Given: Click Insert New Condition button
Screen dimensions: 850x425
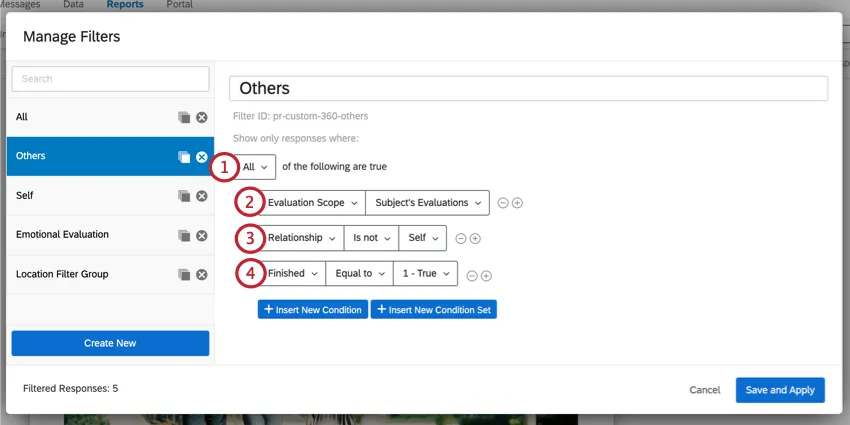Looking at the screenshot, I should tap(313, 310).
